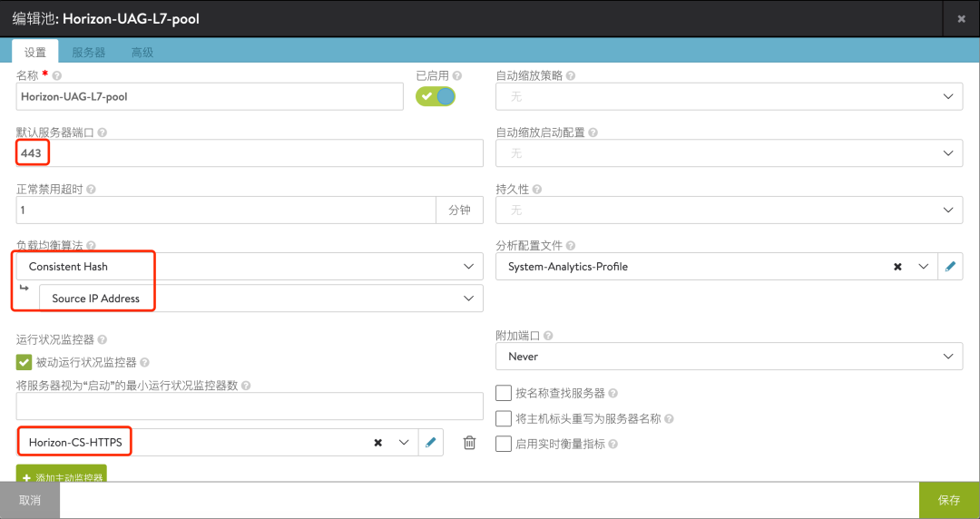
Task: Open Source IP Address dropdown
Action: coord(261,299)
